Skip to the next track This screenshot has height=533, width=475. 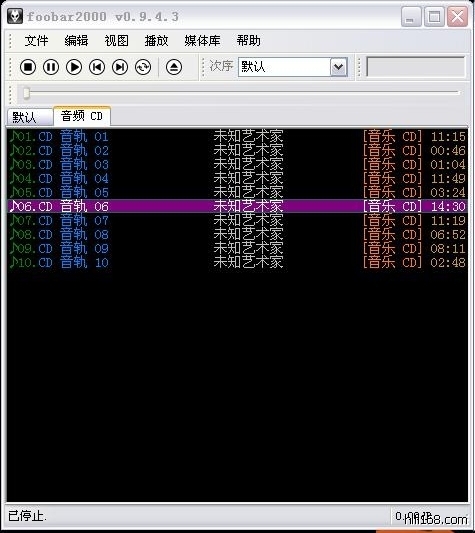[120, 67]
